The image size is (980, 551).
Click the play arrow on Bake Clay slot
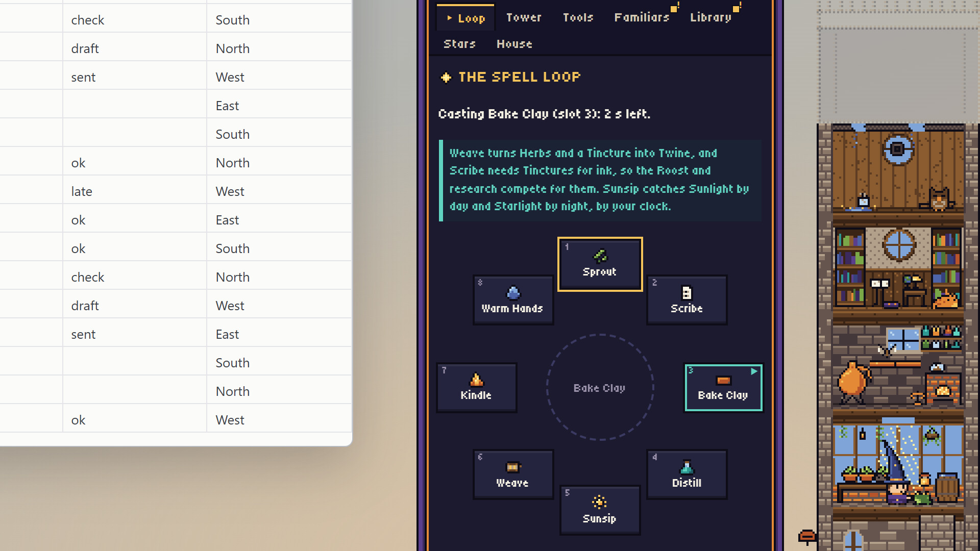[754, 371]
